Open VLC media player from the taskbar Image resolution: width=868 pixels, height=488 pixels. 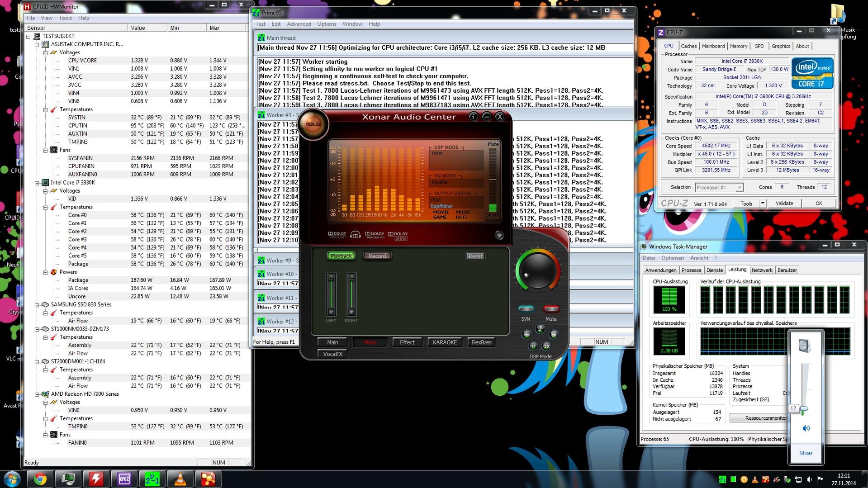(180, 479)
